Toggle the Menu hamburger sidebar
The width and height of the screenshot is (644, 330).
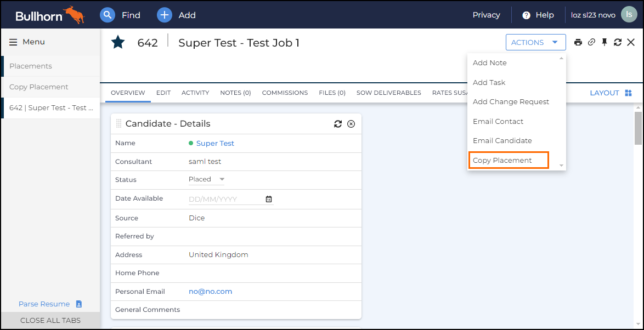click(13, 42)
